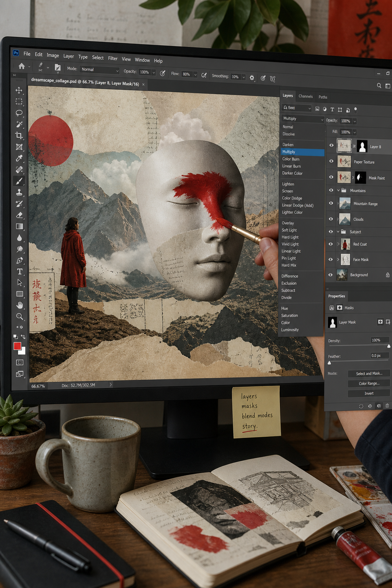The image size is (392, 588).
Task: Switch to the Paths tab
Action: pyautogui.click(x=323, y=97)
